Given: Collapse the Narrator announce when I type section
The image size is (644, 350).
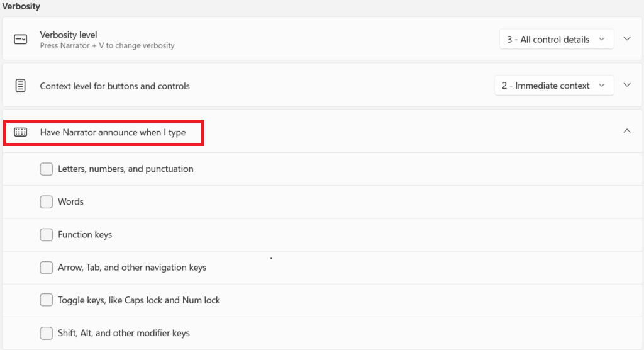Looking at the screenshot, I should coord(627,131).
